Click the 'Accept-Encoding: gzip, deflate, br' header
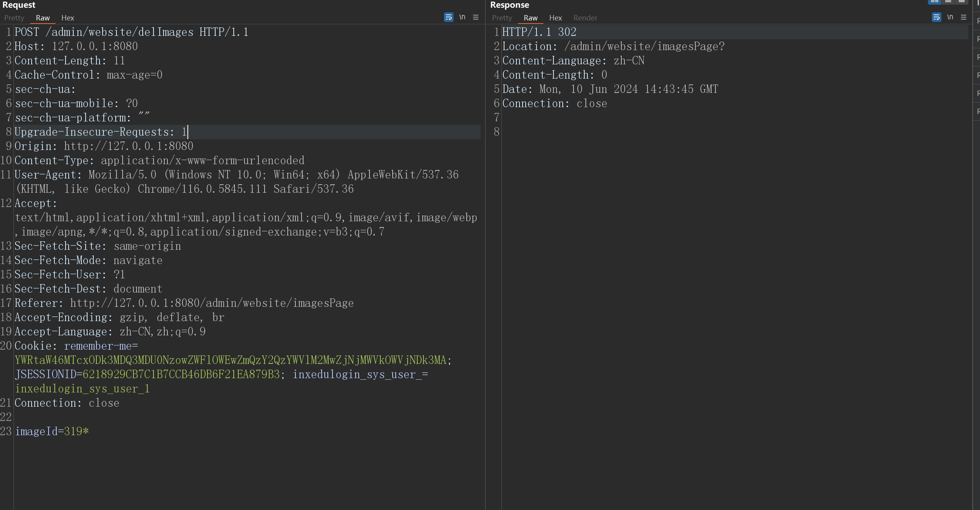 [x=120, y=317]
